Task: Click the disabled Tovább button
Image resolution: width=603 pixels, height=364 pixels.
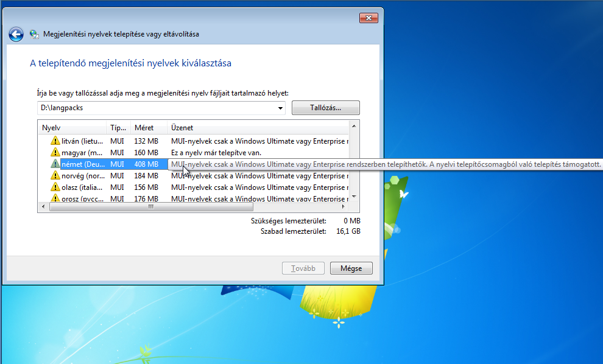Action: [x=303, y=268]
